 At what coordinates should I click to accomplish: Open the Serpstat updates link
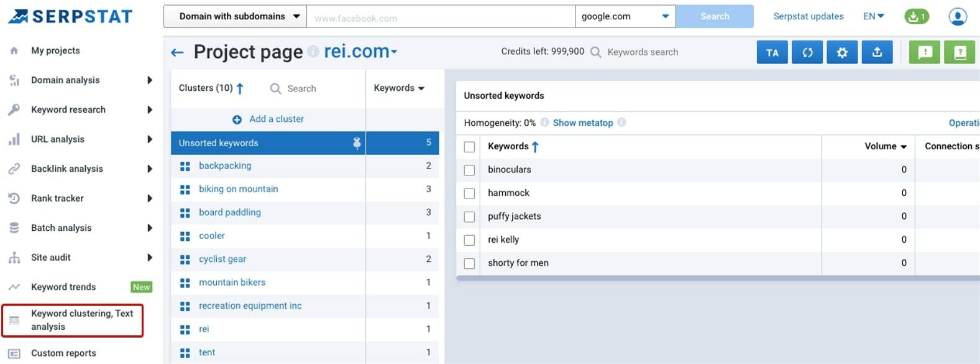(x=808, y=16)
